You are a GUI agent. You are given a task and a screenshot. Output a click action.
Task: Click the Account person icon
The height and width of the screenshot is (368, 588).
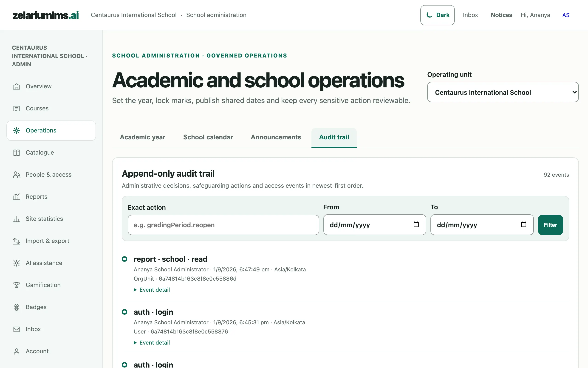tap(17, 351)
